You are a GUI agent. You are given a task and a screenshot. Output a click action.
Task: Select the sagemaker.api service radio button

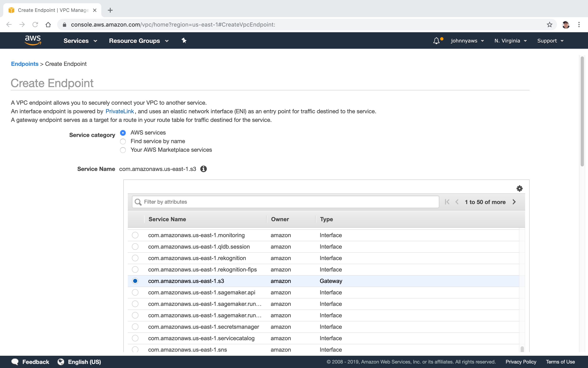135,292
